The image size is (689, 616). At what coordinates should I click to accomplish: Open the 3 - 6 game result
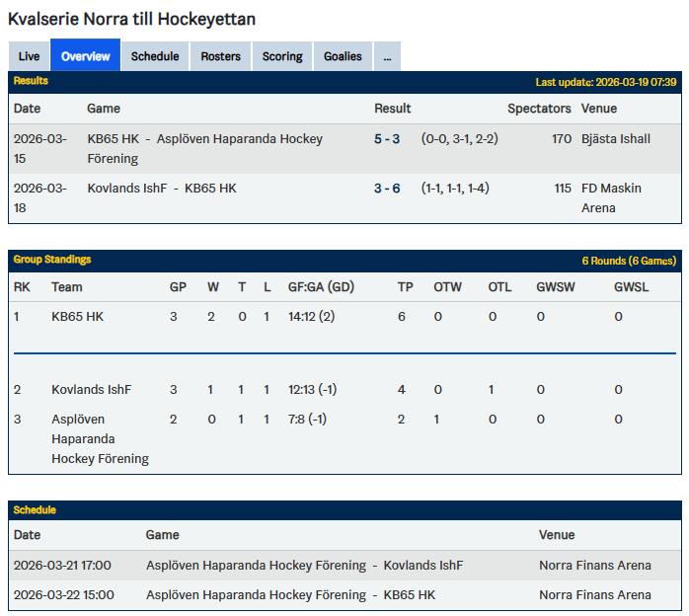[x=387, y=189]
